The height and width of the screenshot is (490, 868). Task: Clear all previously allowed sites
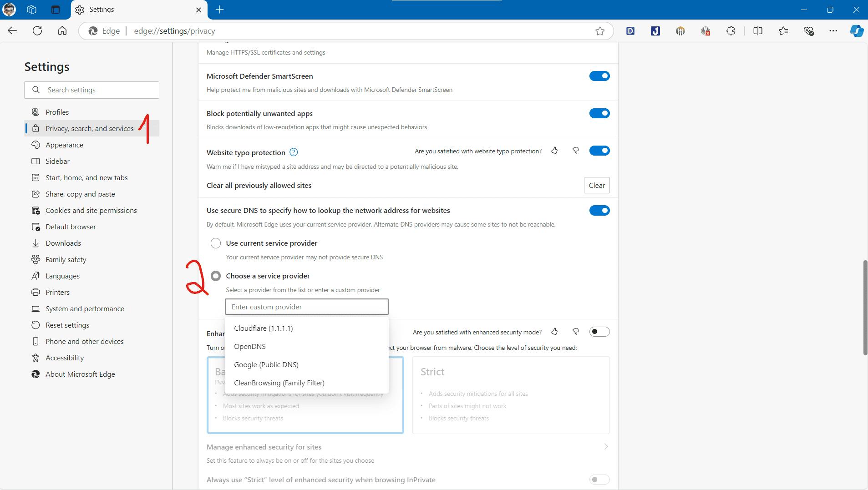[x=597, y=185]
